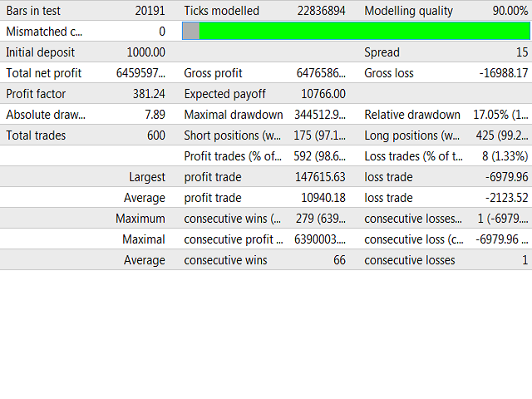This screenshot has height=399, width=532.
Task: Select Gross loss value -16988.17
Action: (504, 73)
